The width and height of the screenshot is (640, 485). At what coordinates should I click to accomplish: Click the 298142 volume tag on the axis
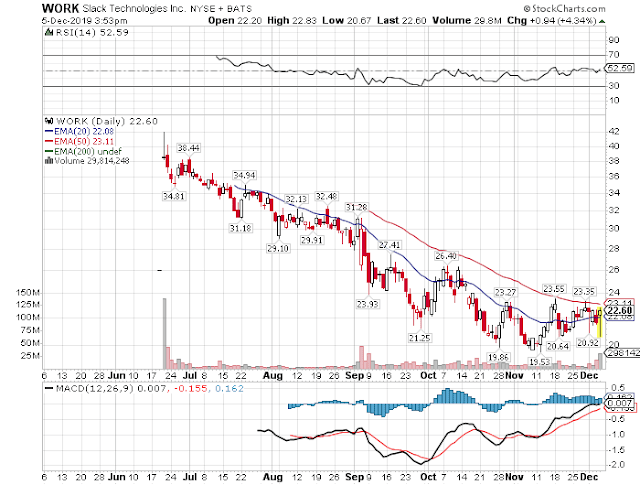tap(622, 353)
